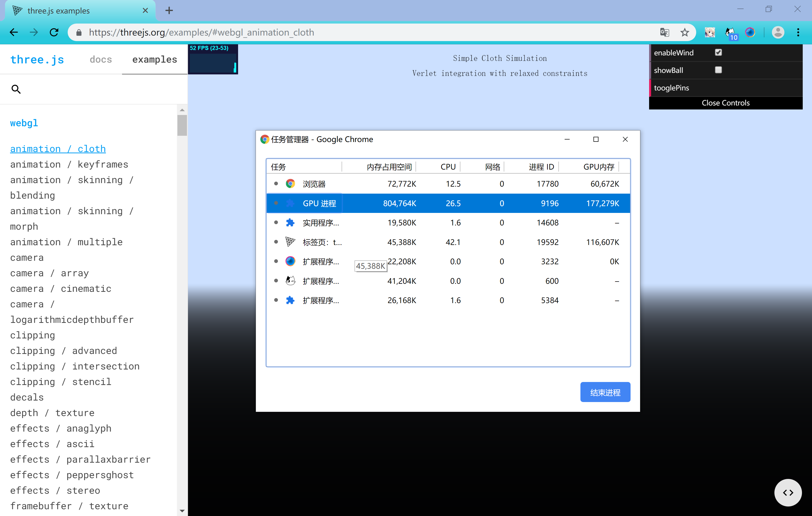Trigger the tooglePins control
812x516 pixels.
point(671,88)
